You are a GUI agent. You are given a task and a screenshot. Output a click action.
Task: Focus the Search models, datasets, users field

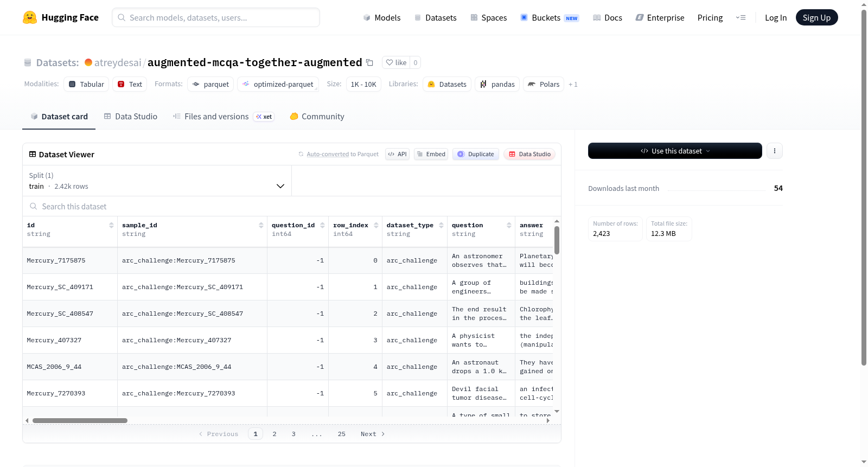216,17
